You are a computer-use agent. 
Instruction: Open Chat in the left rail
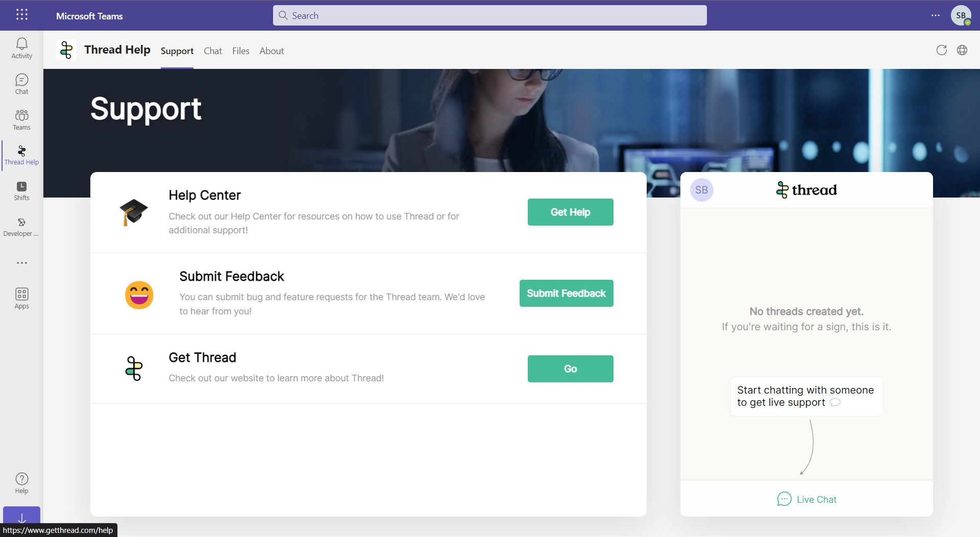click(x=21, y=84)
